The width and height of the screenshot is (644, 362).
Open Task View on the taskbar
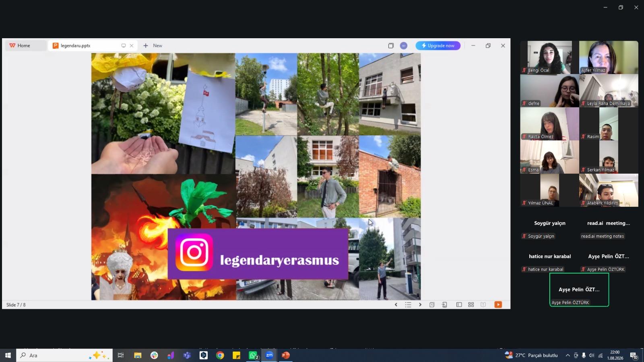[x=120, y=355]
